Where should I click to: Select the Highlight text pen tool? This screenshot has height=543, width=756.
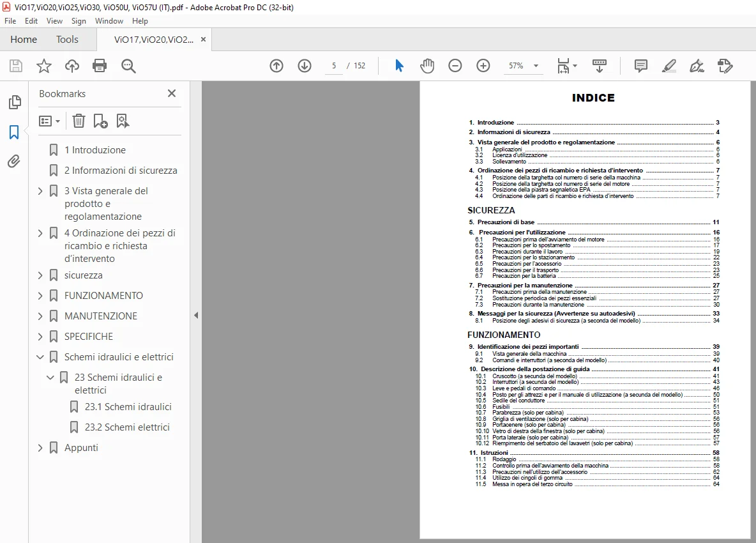click(669, 66)
